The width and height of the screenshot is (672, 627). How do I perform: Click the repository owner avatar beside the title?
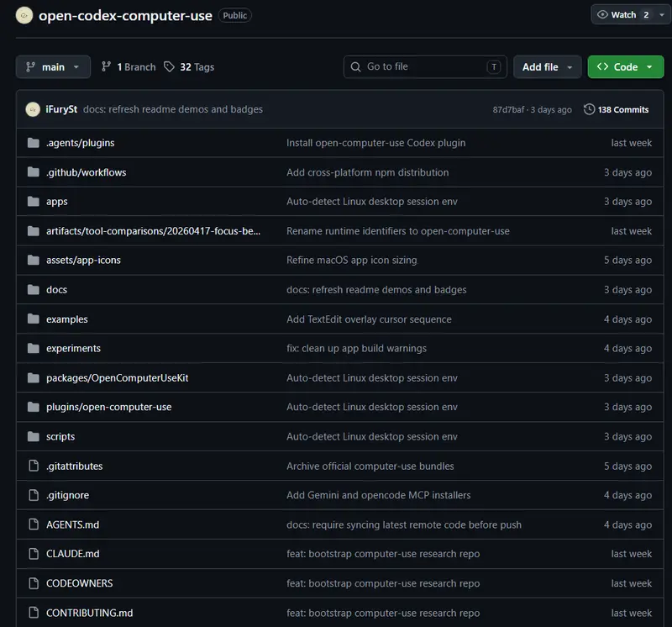point(24,15)
